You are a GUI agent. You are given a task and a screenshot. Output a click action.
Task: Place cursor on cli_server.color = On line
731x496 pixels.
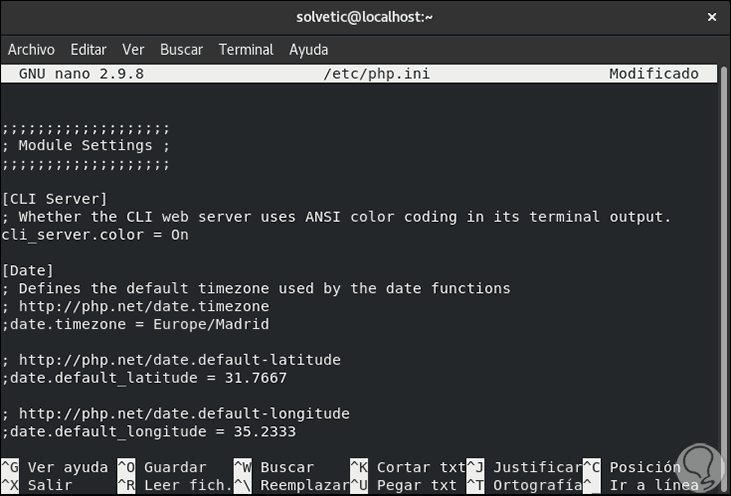96,234
